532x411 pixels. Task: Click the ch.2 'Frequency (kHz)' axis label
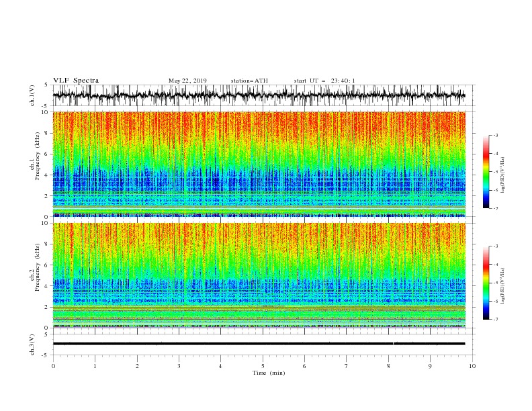click(x=38, y=267)
